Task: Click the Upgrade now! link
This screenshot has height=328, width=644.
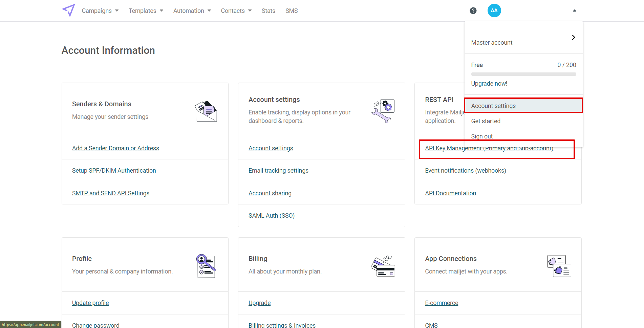Action: click(x=489, y=84)
